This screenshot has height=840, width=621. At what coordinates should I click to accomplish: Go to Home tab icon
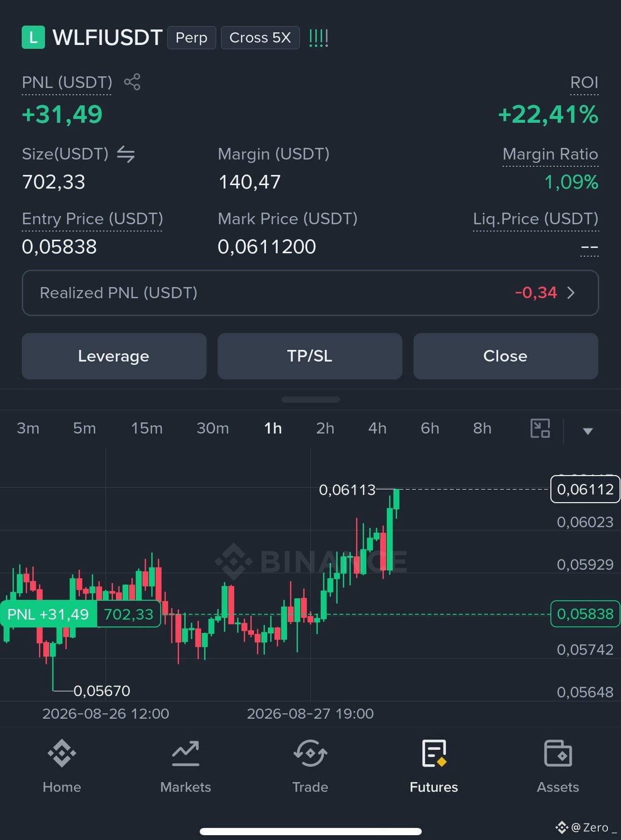[62, 753]
